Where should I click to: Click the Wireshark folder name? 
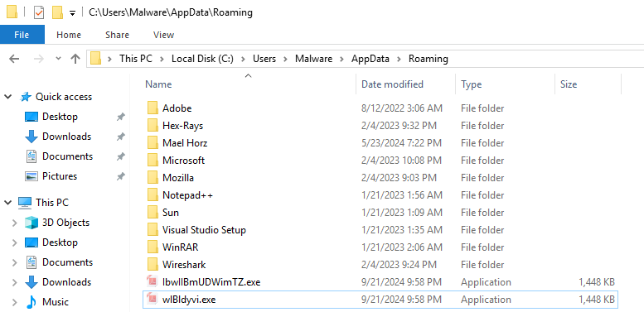184,265
